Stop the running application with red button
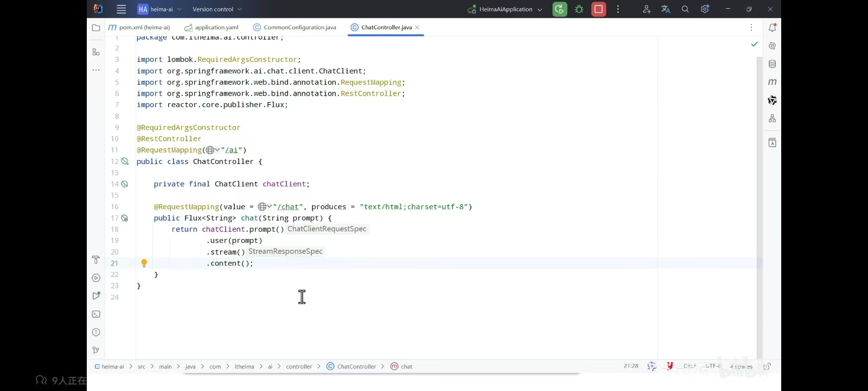 pos(598,9)
